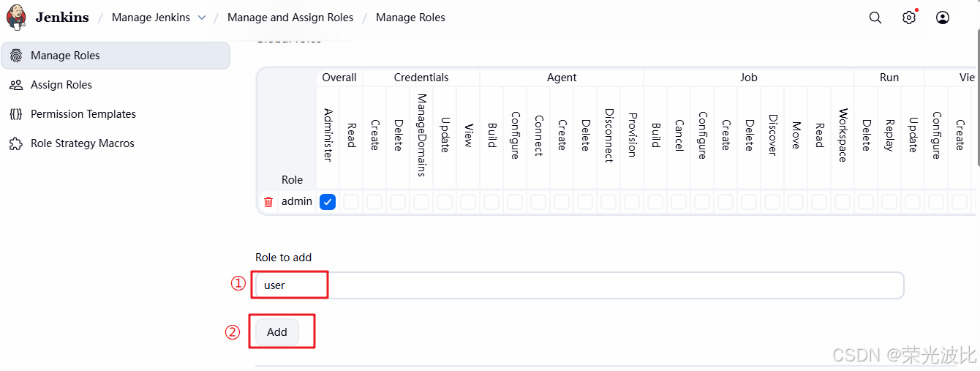Screen dimensions: 980x371
Task: Open the search magnifier icon
Action: tap(875, 18)
